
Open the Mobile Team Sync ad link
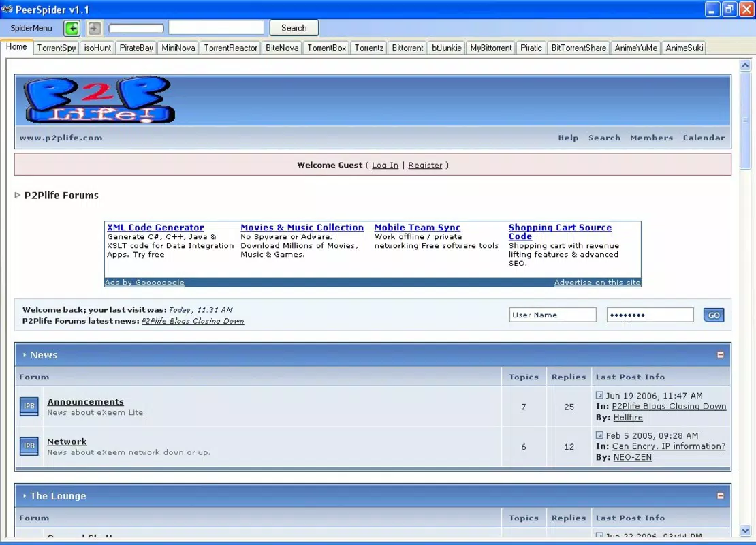point(417,227)
